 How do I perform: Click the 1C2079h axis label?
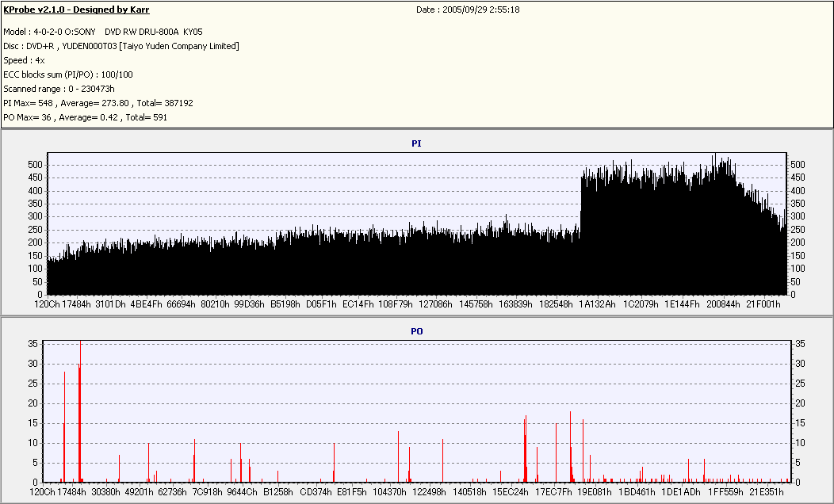641,304
